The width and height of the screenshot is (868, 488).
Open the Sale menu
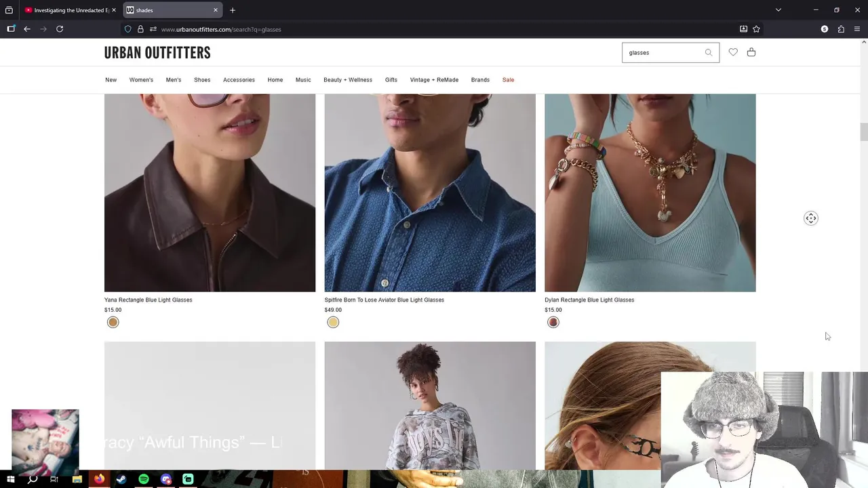tap(508, 80)
